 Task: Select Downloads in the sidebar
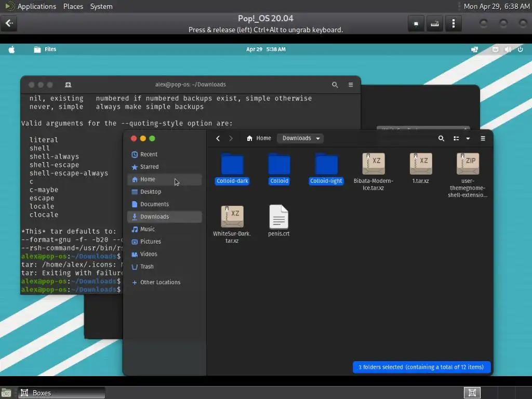pyautogui.click(x=165, y=217)
